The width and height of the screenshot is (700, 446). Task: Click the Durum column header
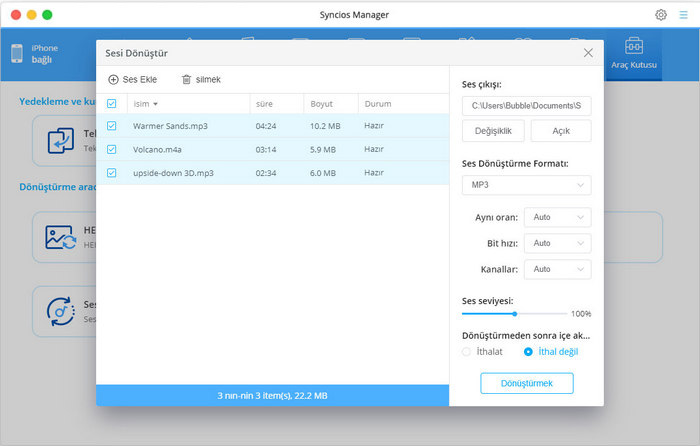tap(378, 104)
